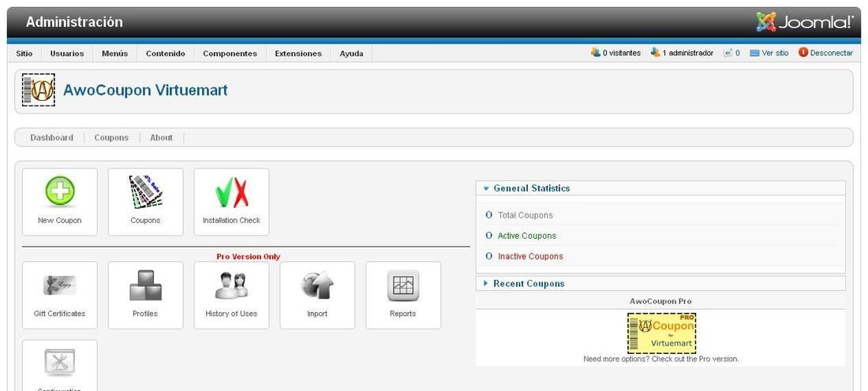The image size is (868, 391).
Task: Click the AwoCoupon Pro banner image
Action: click(661, 333)
